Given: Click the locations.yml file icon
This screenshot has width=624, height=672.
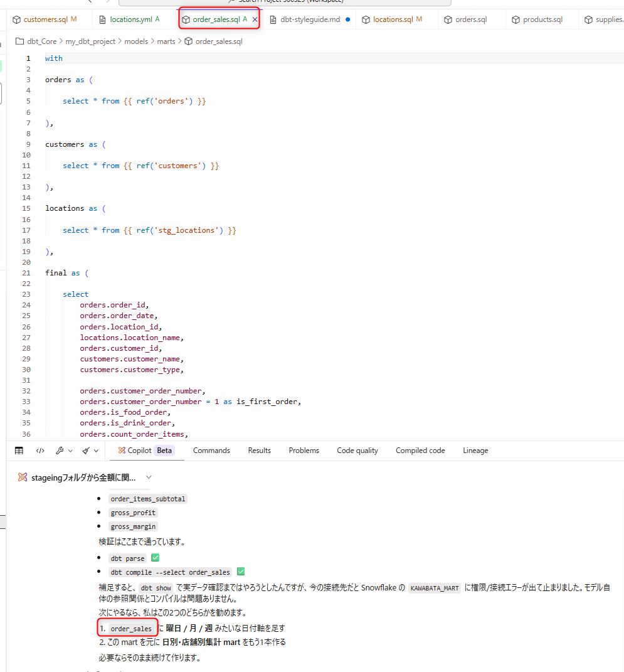Looking at the screenshot, I should coord(102,19).
